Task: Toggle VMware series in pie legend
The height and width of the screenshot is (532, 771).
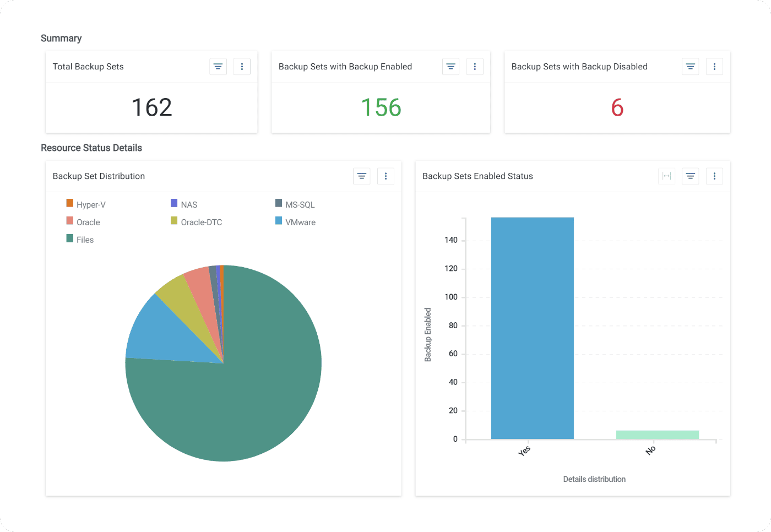Action: 300,222
